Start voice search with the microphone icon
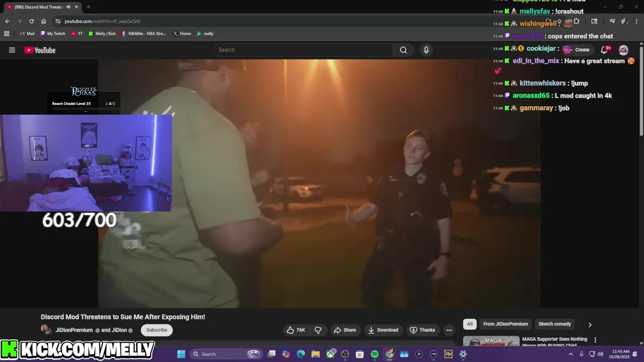Screen dimensions: 644x362 pyautogui.click(x=426, y=50)
